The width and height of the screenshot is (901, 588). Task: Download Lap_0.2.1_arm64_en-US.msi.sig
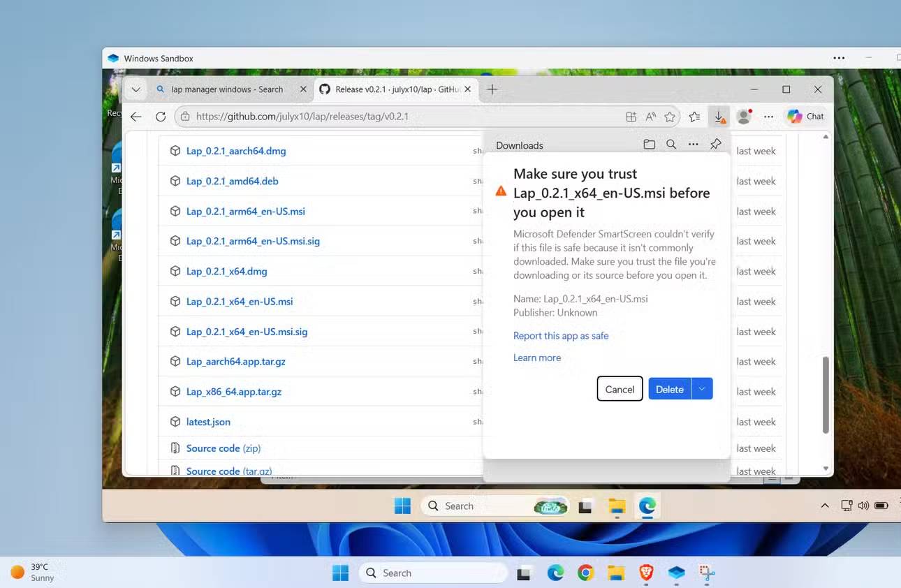(x=253, y=241)
